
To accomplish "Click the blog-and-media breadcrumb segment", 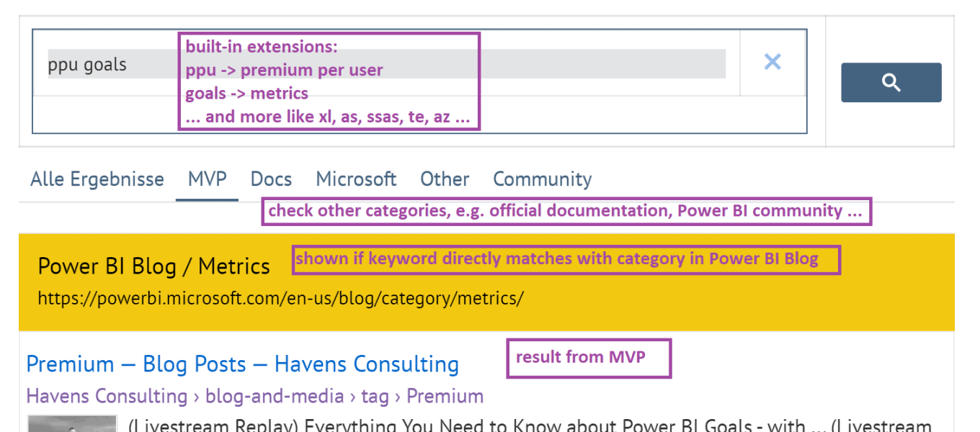I will 274,396.
